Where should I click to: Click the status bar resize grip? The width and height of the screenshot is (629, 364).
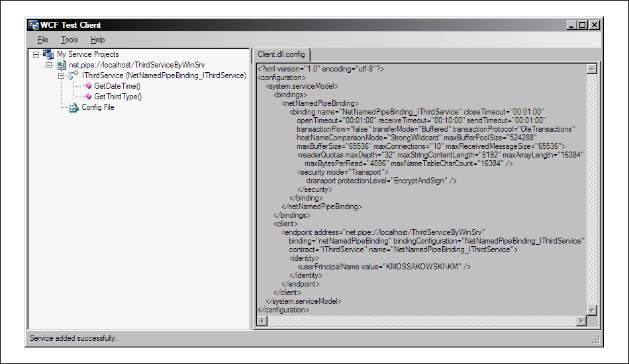point(596,340)
